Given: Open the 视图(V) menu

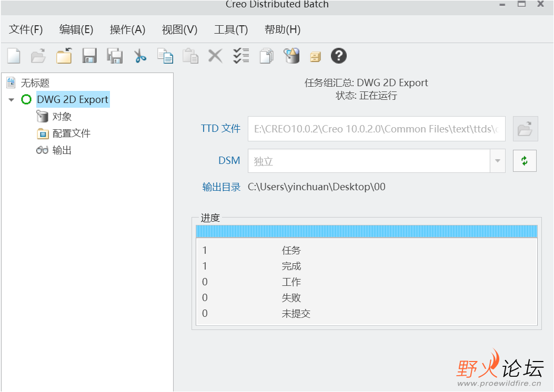Looking at the screenshot, I should click(x=179, y=29).
